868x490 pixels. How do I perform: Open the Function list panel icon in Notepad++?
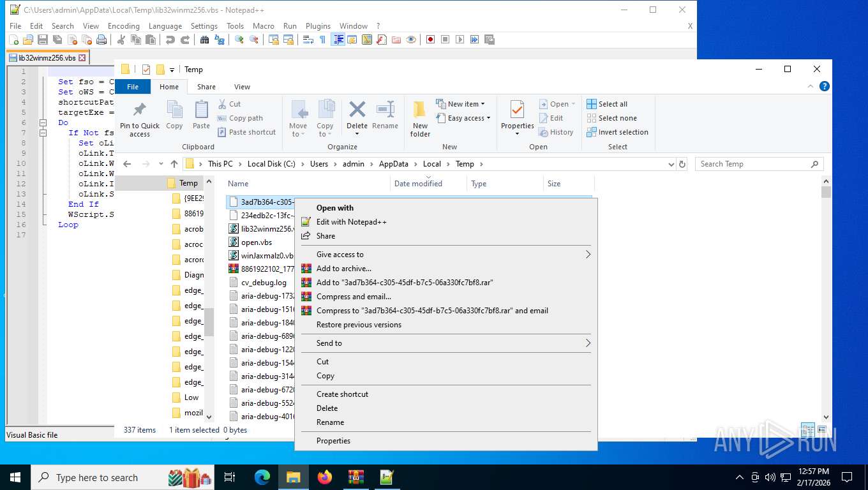coord(382,40)
